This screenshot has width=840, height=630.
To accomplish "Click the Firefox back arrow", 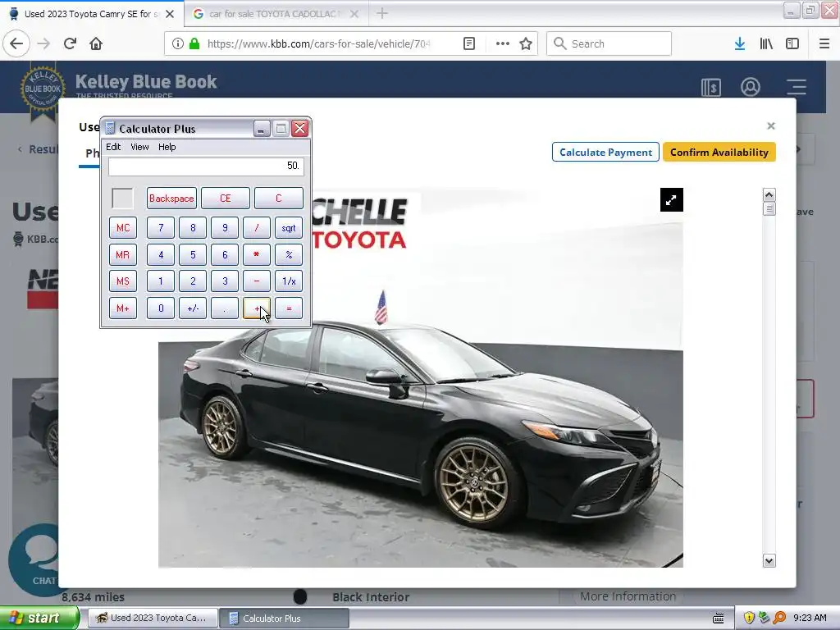I will pos(16,43).
